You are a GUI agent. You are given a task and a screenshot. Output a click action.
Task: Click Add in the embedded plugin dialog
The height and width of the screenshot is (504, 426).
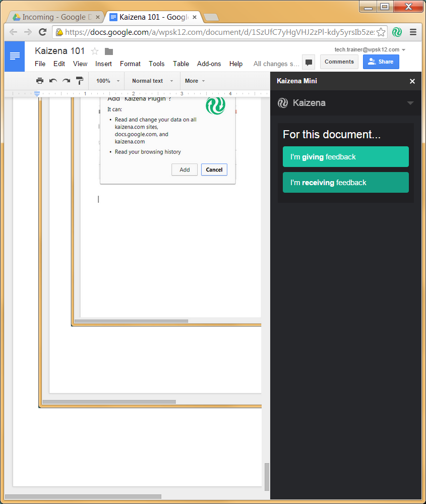click(185, 170)
